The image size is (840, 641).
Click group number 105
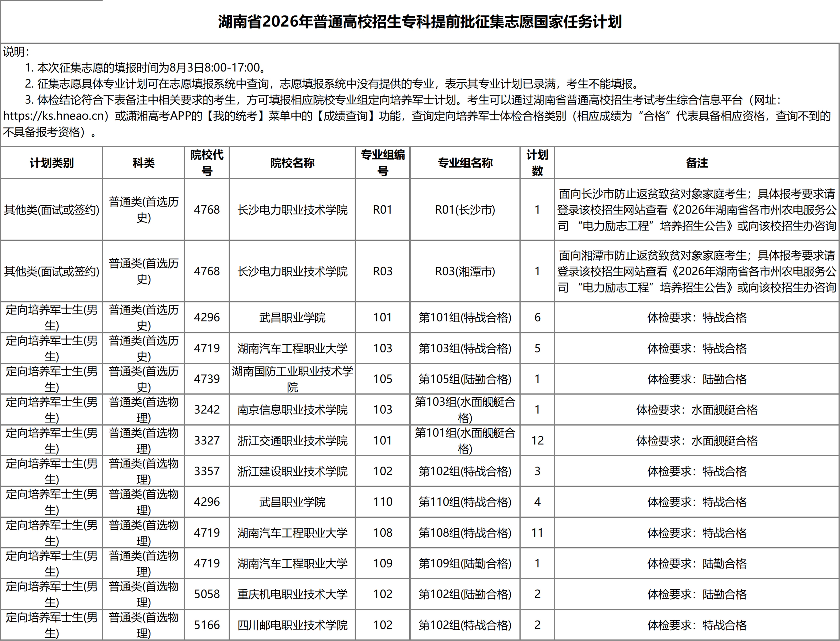(382, 379)
